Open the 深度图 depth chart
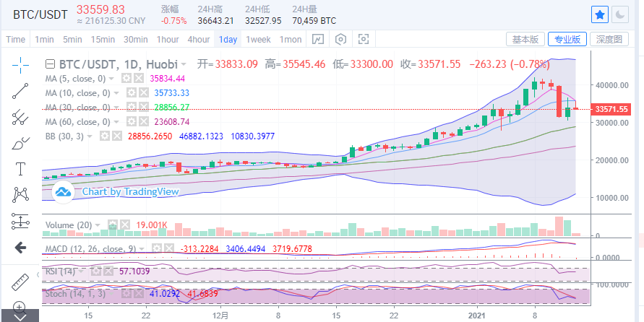This screenshot has height=322, width=644. [x=609, y=40]
